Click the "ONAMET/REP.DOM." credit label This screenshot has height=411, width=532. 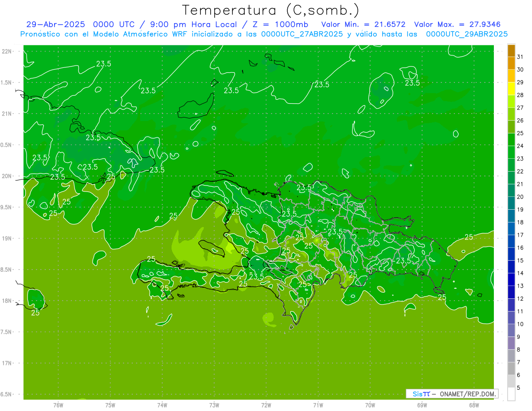pos(467,394)
